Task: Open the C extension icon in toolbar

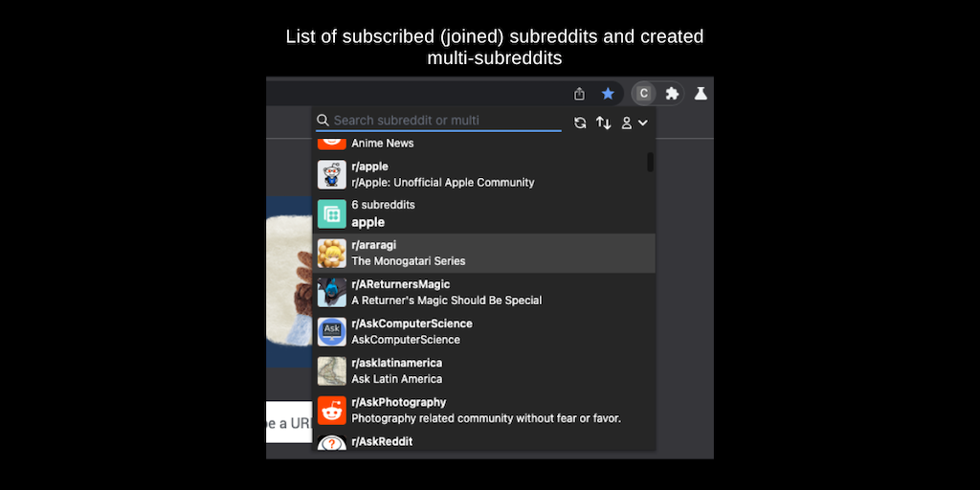Action: point(643,94)
